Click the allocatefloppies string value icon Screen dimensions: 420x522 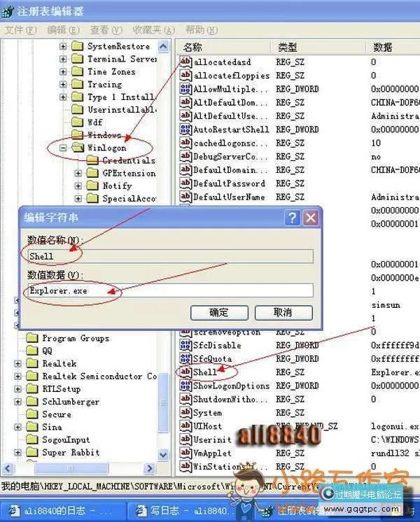click(185, 76)
